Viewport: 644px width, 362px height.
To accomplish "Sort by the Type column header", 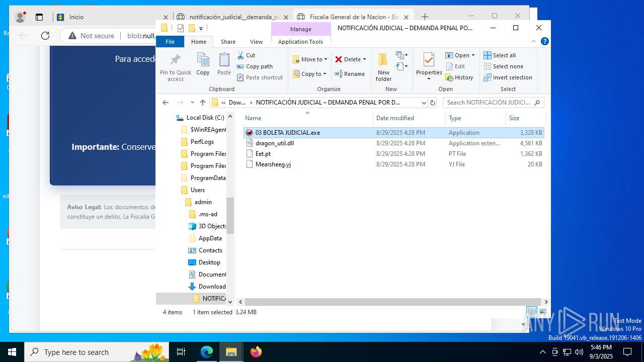I will 475,118.
